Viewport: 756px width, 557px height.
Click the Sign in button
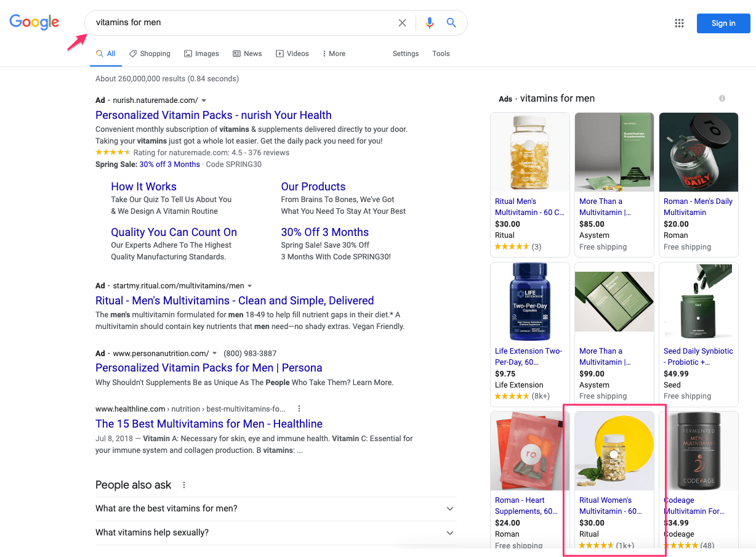pos(723,23)
